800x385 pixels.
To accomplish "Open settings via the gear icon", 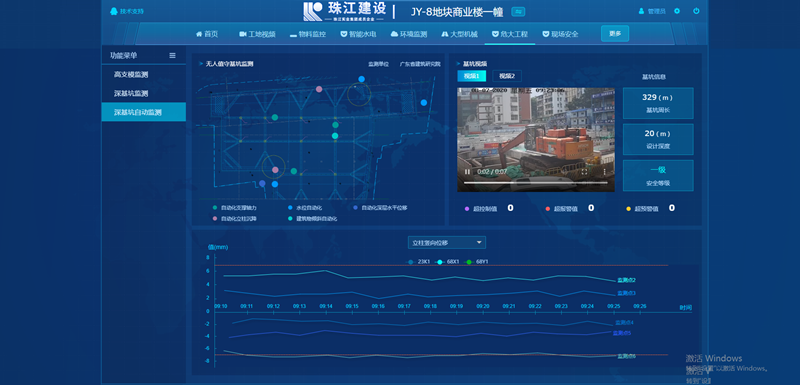I will tap(677, 11).
